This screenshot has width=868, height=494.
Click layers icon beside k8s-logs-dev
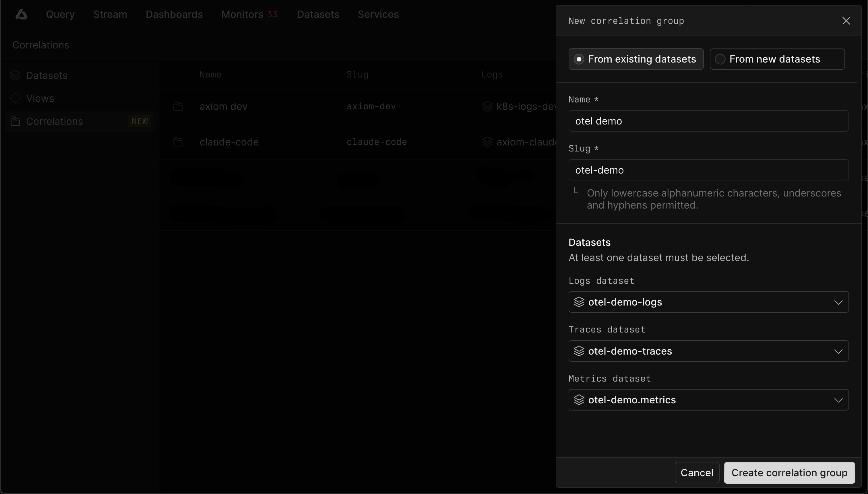(x=487, y=106)
